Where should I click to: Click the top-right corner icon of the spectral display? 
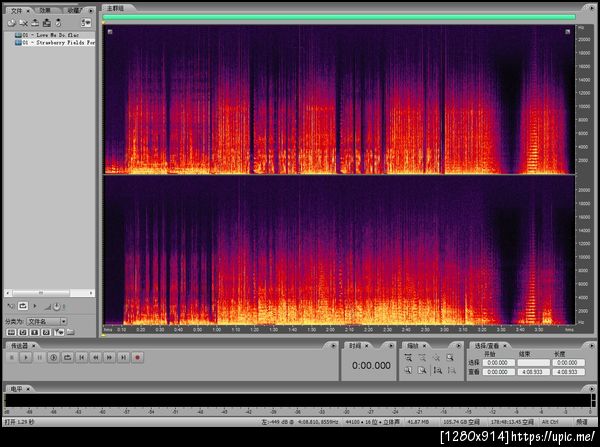pos(567,32)
